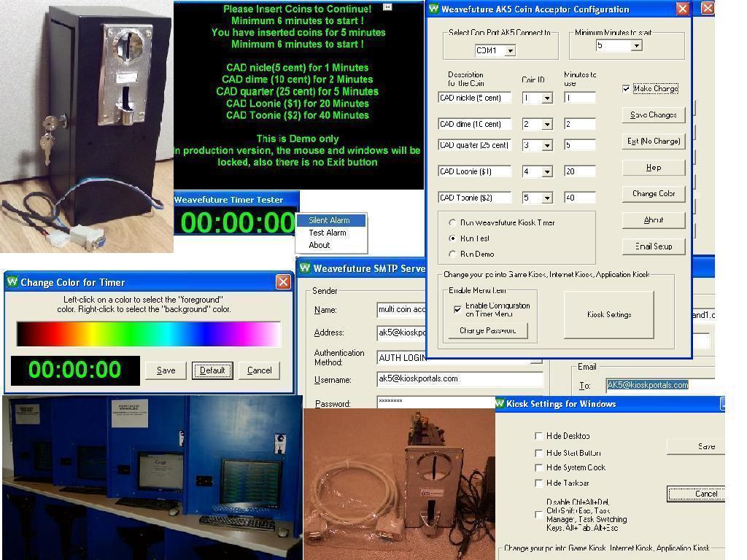
Task: Choose Silent Alarm from the context menu
Action: click(329, 220)
